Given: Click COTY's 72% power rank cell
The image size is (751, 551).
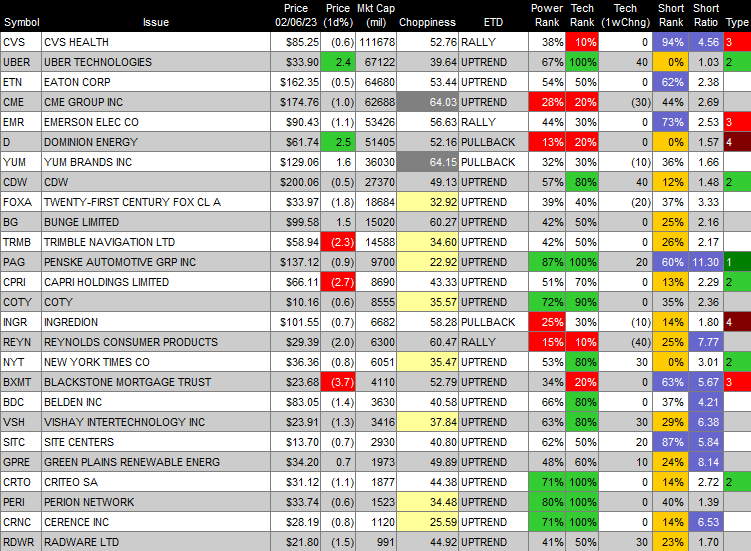Looking at the screenshot, I should tap(547, 302).
